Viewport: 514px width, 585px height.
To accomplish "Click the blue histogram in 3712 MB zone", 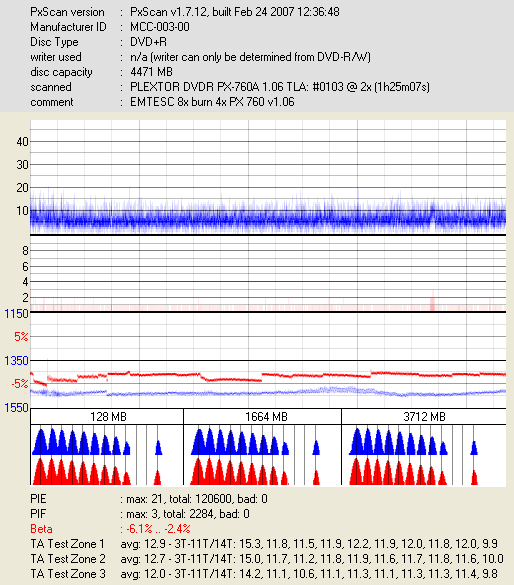I will [x=413, y=442].
